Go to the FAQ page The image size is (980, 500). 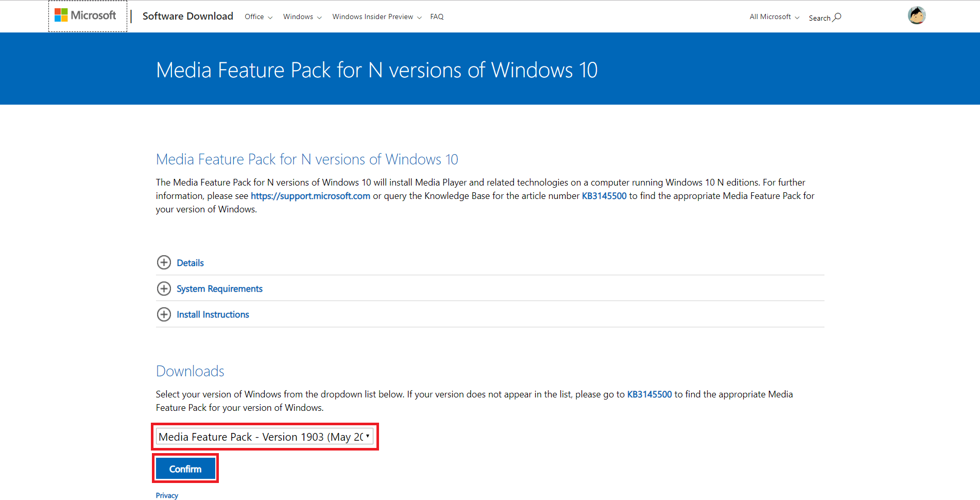coord(437,16)
